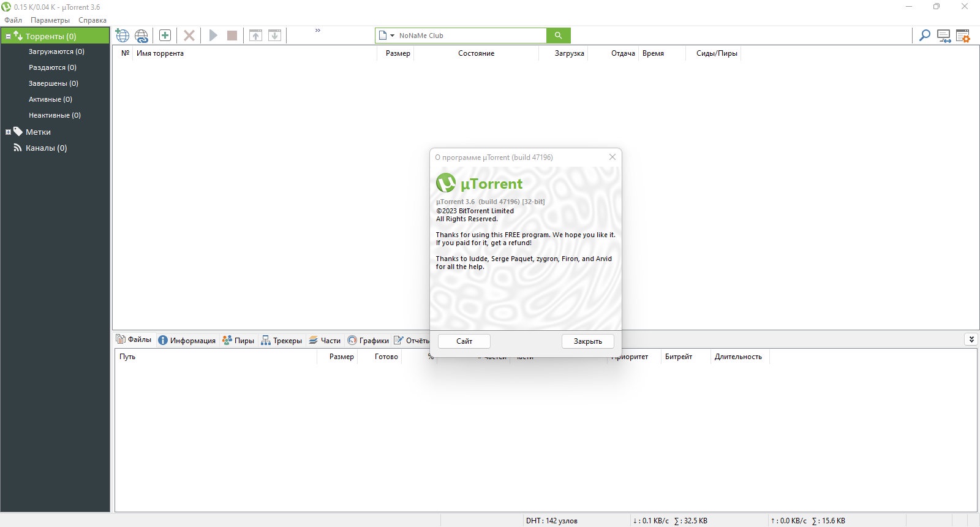Screen dimensions: 980x527
Task: Close About dialog with X
Action: [612, 157]
